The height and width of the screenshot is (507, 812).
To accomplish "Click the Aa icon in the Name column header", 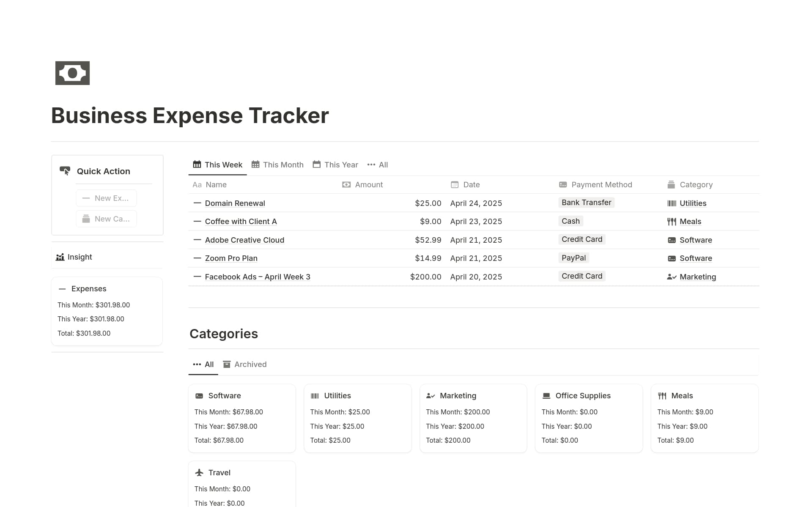I will tap(197, 184).
